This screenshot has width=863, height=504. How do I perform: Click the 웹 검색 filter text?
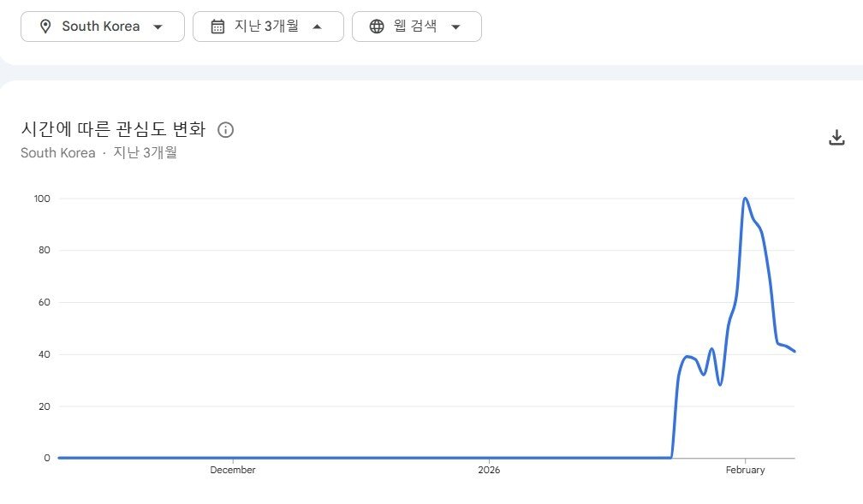[x=415, y=27]
